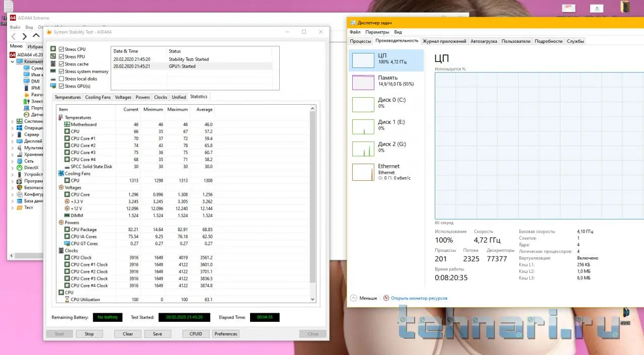The width and height of the screenshot is (644, 355).
Task: Click the speaker multimedia icon in AIDA64 tree
Action: [x=20, y=148]
